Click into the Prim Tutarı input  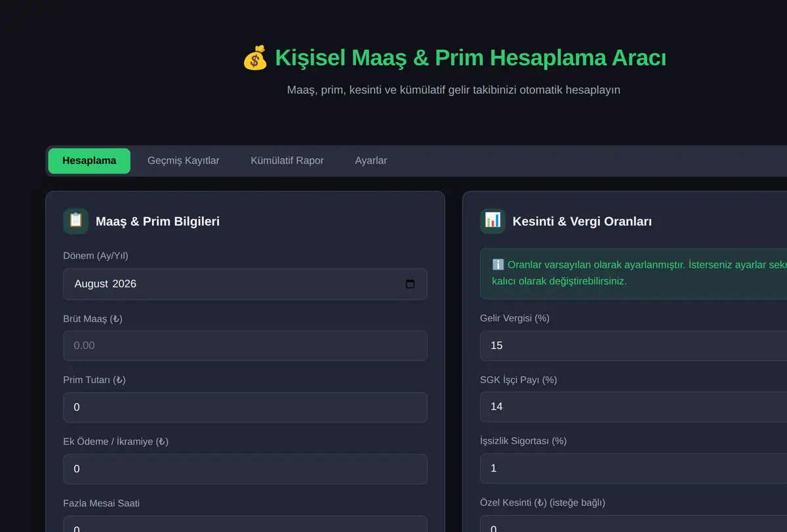coord(245,407)
